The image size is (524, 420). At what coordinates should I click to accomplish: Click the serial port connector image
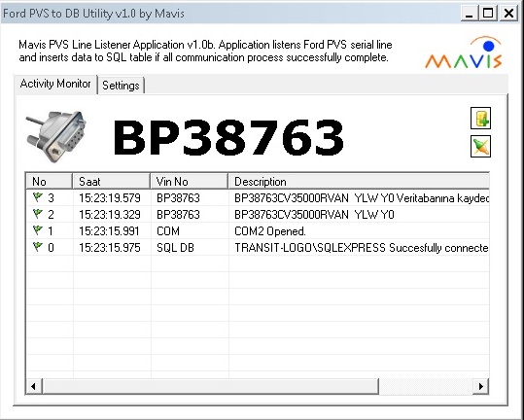point(56,136)
